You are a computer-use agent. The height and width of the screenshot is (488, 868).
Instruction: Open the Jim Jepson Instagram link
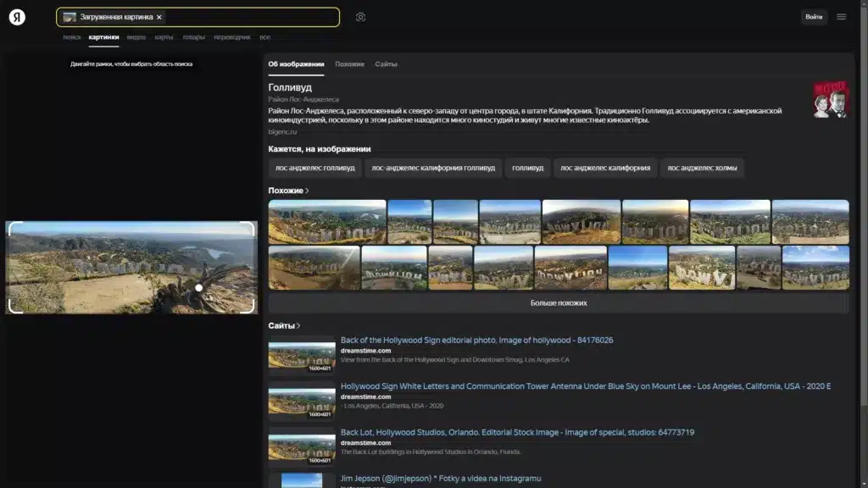441,478
